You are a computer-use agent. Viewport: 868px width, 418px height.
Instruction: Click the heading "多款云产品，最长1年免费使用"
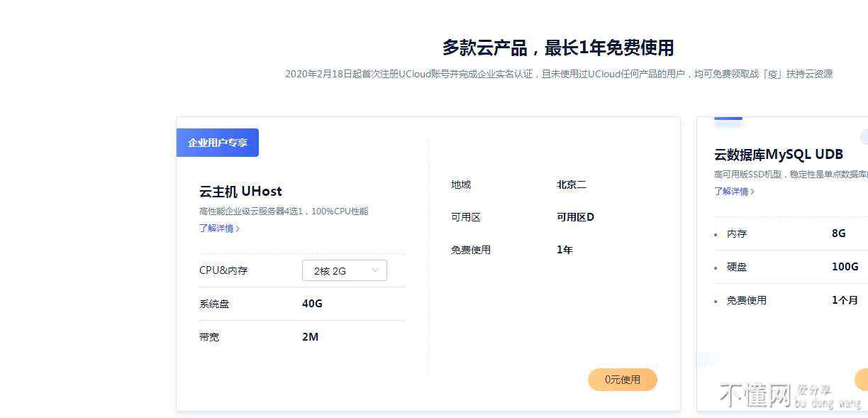pos(558,48)
